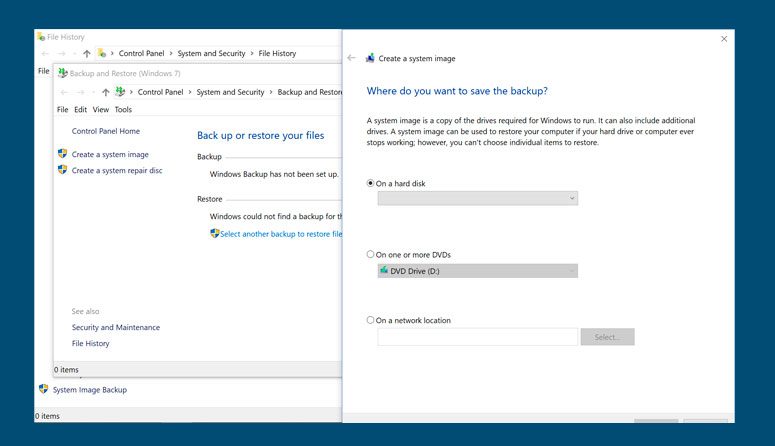Expand chevron after Control Panel in File History
The image size is (775, 446).
click(171, 53)
